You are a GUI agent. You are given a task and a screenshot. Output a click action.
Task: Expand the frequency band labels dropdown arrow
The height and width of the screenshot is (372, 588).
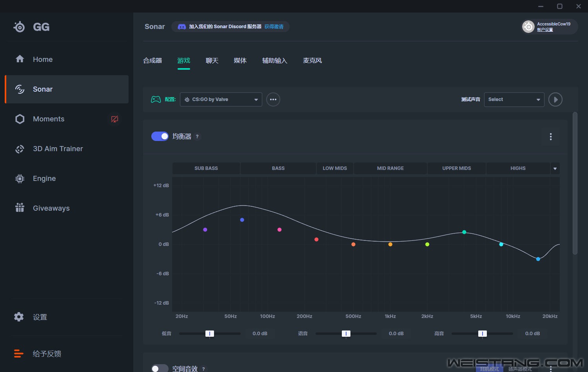coord(555,168)
